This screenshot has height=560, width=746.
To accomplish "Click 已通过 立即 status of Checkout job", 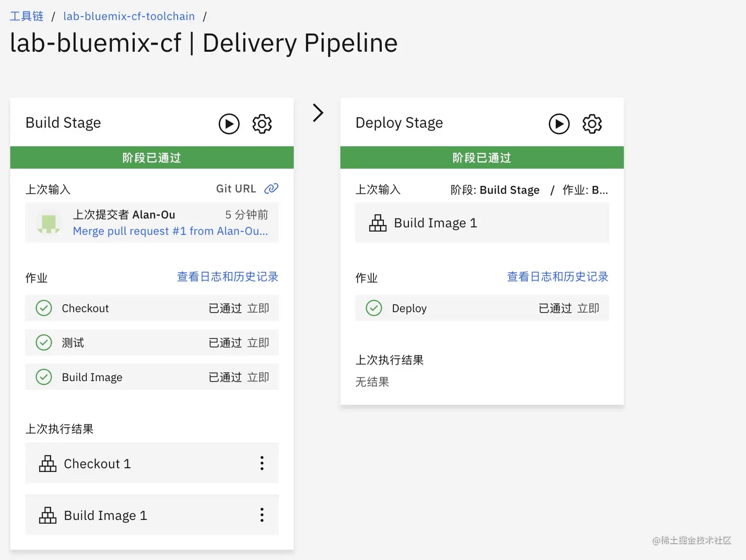I will (x=239, y=308).
